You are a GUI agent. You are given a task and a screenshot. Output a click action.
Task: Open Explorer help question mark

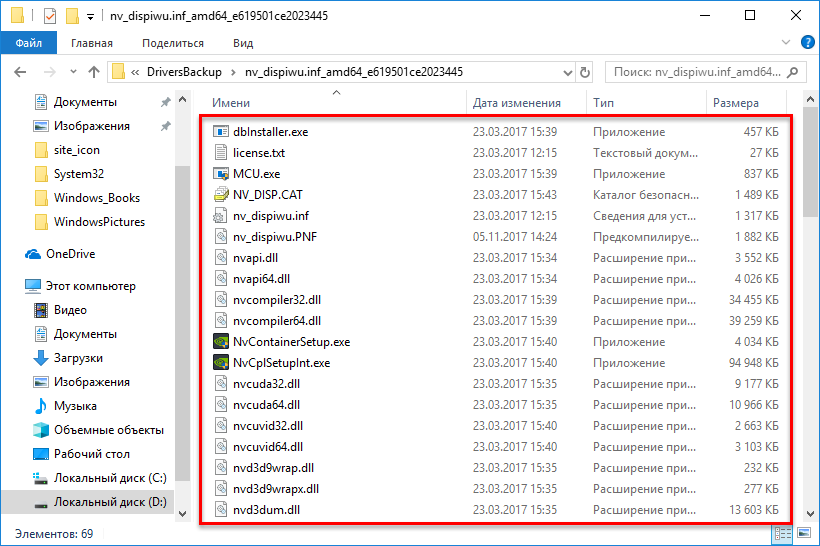click(807, 42)
